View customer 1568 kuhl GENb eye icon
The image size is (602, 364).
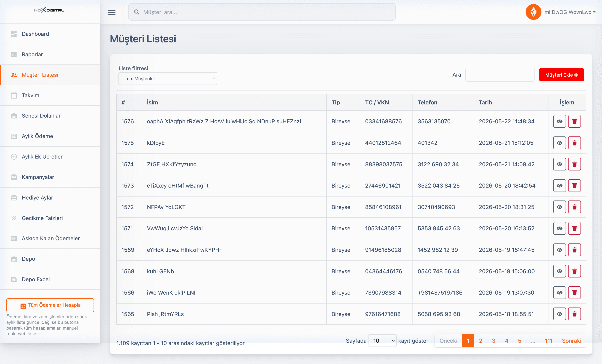(559, 271)
